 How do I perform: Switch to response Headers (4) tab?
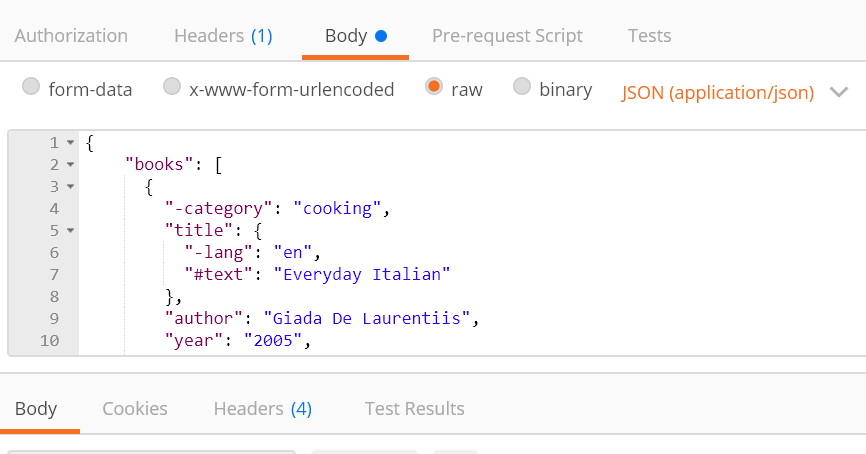(263, 409)
